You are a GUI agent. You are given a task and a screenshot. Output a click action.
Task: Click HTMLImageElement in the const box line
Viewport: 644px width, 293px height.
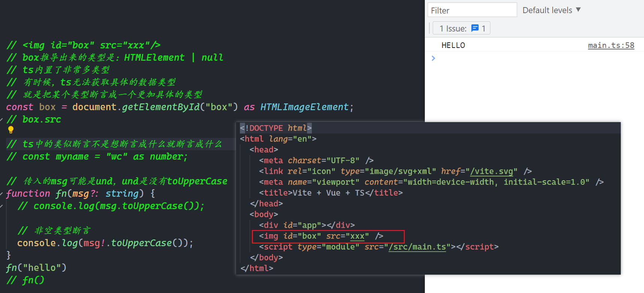304,107
